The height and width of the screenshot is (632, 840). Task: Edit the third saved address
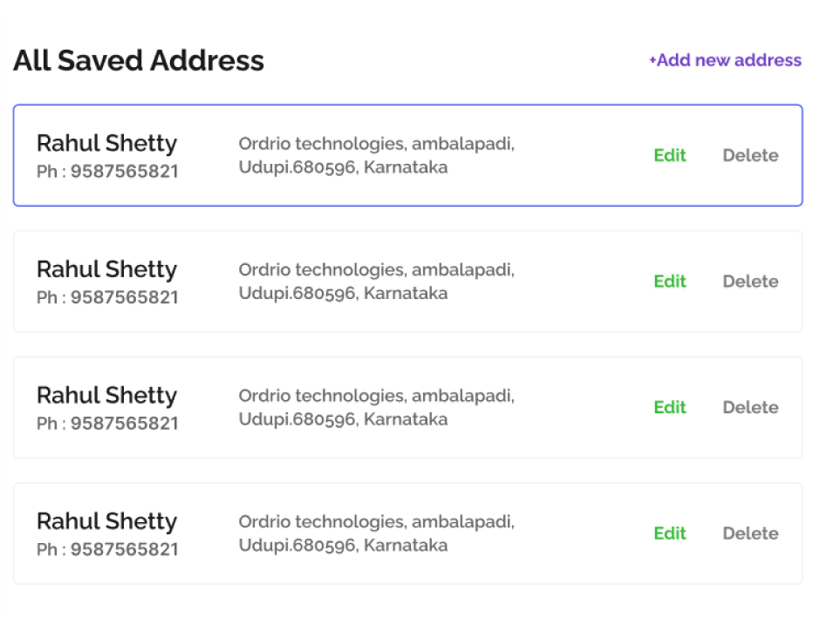tap(670, 407)
